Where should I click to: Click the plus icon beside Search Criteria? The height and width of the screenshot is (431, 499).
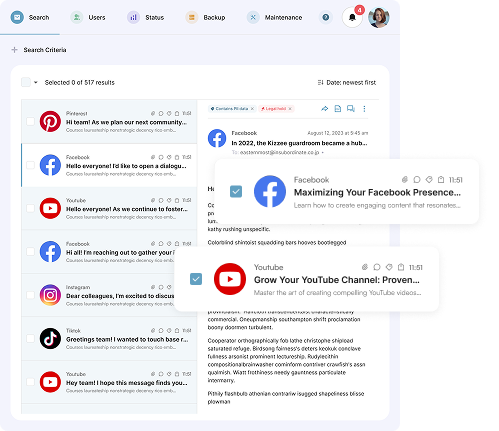point(14,50)
